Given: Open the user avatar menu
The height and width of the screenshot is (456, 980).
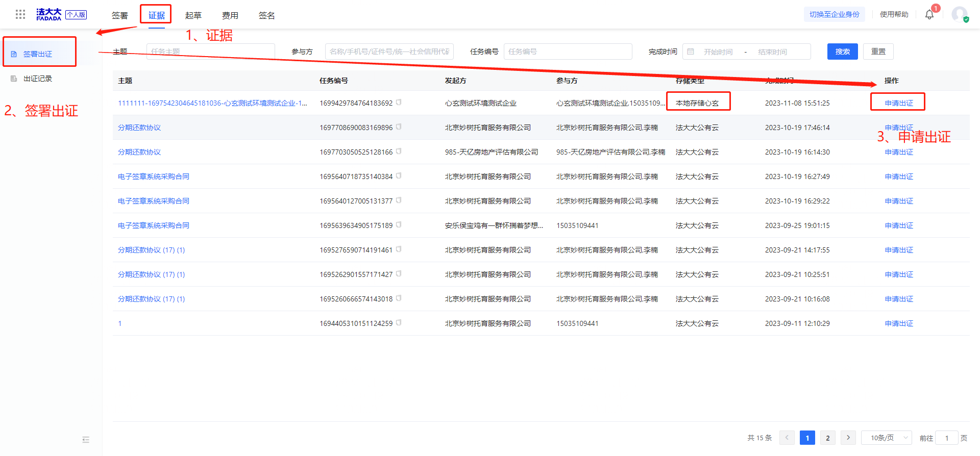Looking at the screenshot, I should pos(960,14).
